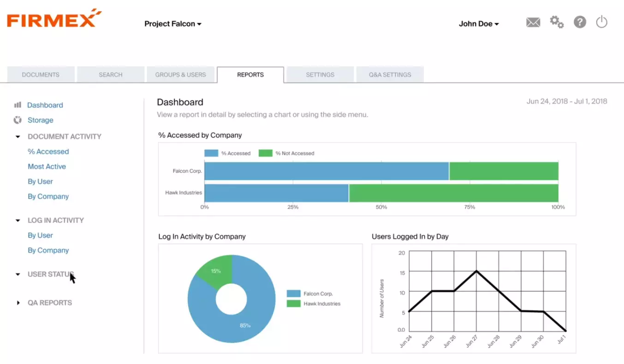Click the 'Hawk Industries' bar chart label
The image size is (624, 364).
[x=184, y=193]
